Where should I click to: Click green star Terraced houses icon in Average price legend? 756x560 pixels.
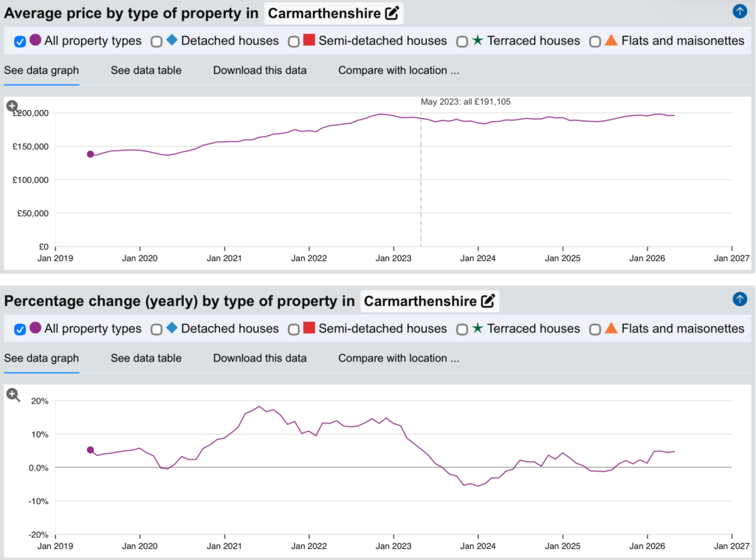pyautogui.click(x=478, y=40)
